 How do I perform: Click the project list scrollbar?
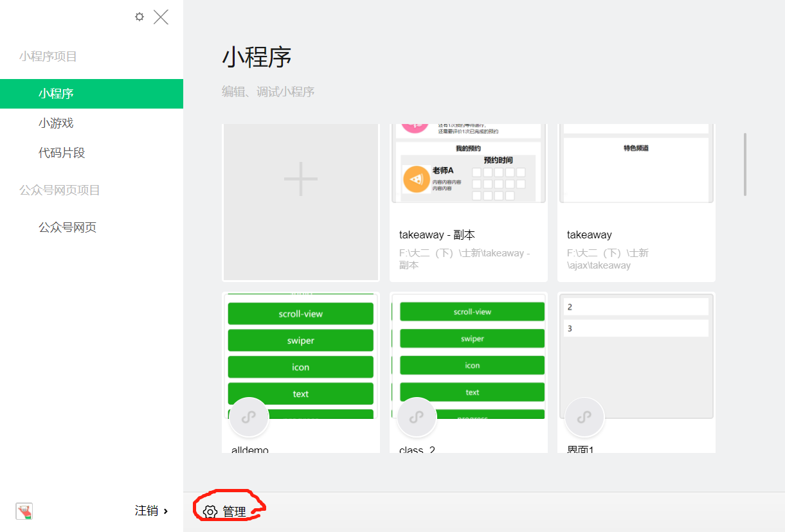(745, 164)
